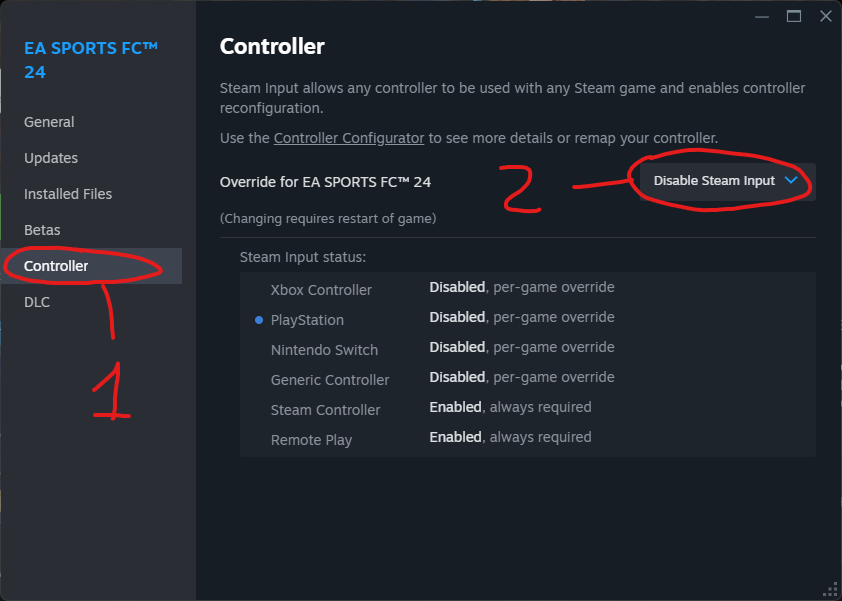Image resolution: width=842 pixels, height=601 pixels.
Task: Click the Nintendo Switch status entry
Action: (x=324, y=350)
